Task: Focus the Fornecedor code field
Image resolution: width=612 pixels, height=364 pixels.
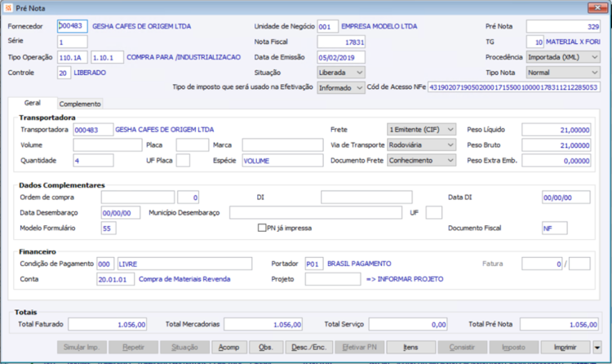Action: pos(72,26)
